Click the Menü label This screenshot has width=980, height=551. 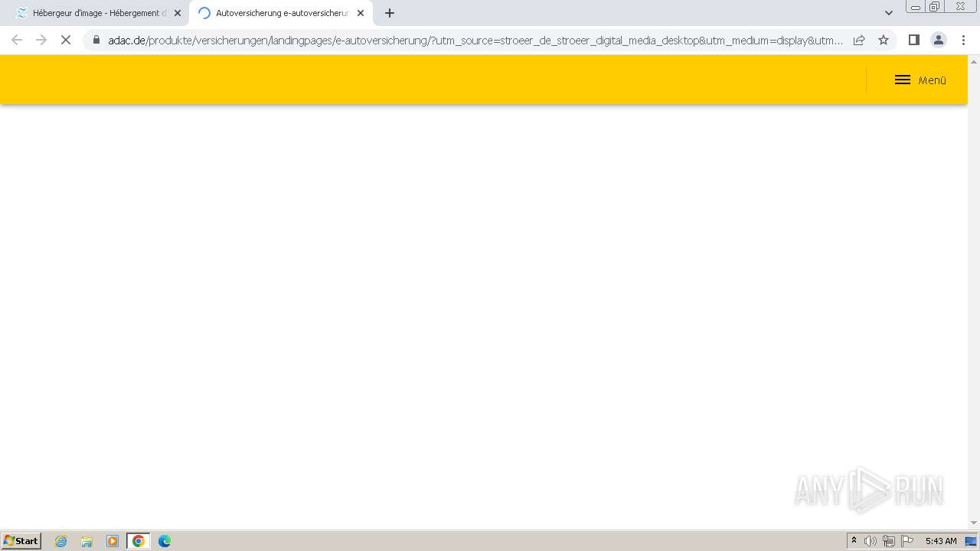click(x=933, y=80)
